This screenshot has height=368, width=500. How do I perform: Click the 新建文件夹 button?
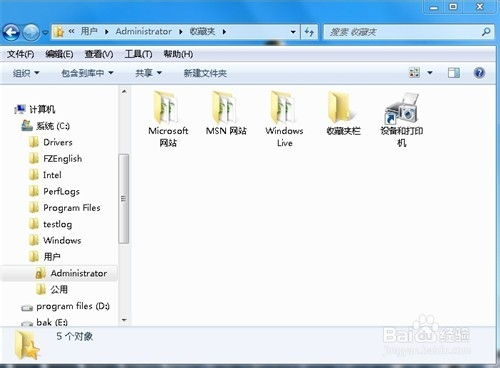(205, 73)
